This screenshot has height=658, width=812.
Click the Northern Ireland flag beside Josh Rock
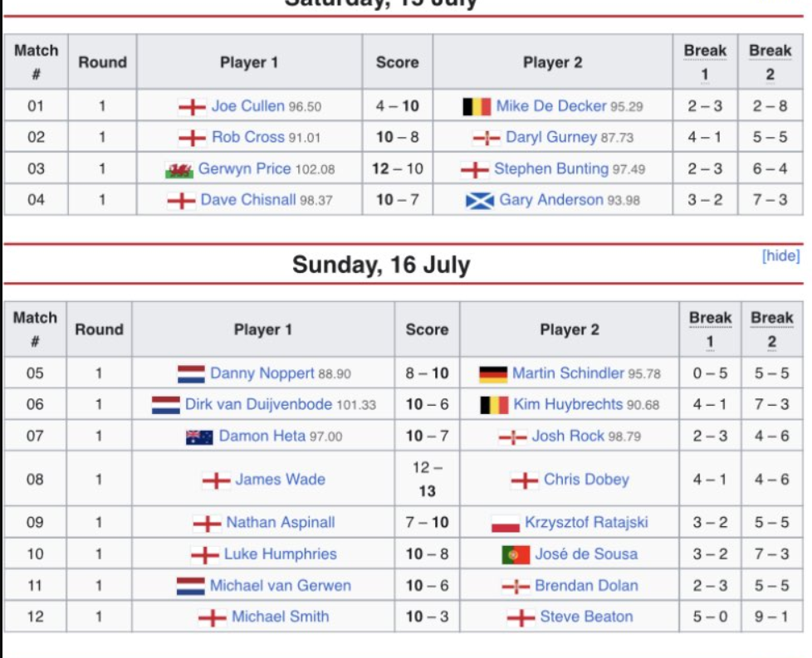512,436
